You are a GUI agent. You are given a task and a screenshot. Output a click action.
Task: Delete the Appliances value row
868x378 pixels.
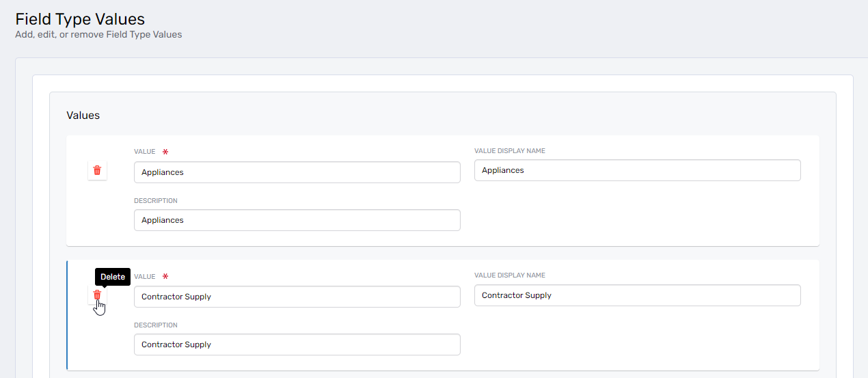point(97,170)
